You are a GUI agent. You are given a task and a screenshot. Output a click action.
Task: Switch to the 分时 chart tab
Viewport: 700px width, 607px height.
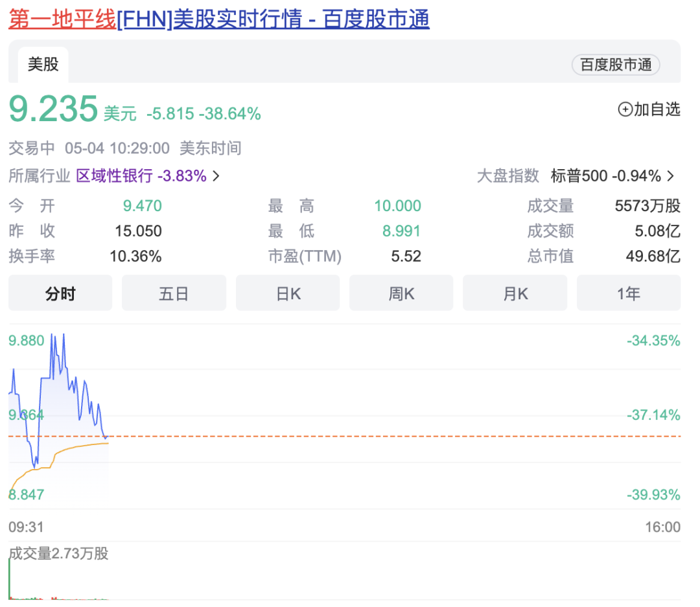60,293
